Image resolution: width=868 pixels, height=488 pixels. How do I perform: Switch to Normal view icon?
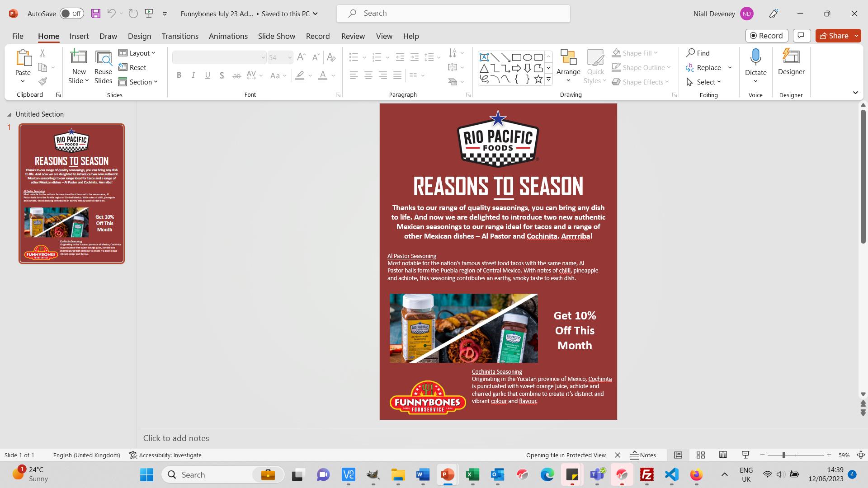[678, 455]
